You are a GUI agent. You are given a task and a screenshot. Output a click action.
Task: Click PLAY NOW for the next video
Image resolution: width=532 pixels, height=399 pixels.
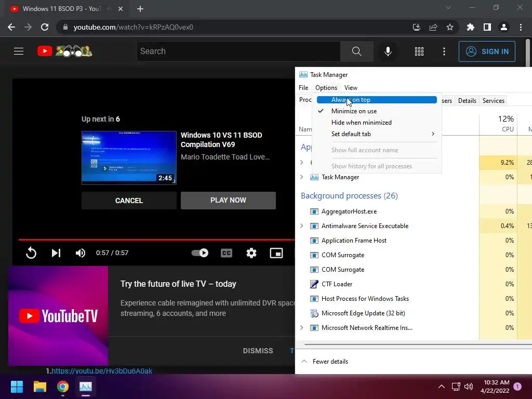228,201
